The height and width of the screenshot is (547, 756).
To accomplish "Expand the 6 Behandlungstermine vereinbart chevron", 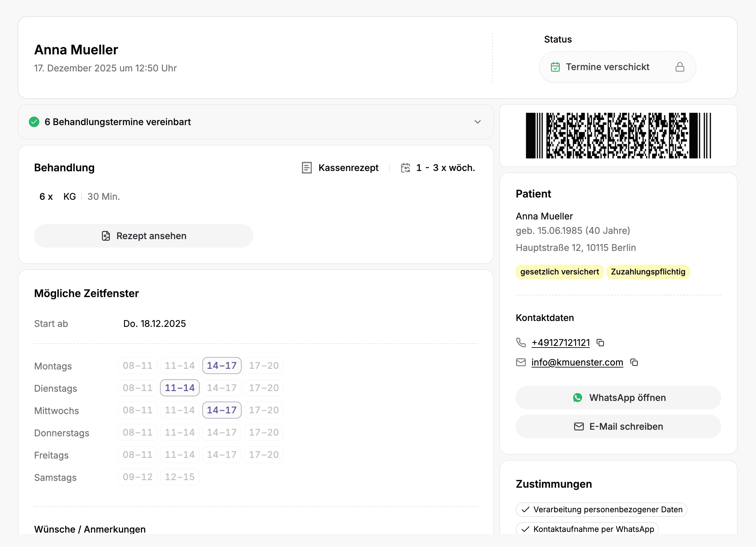I will pyautogui.click(x=477, y=122).
